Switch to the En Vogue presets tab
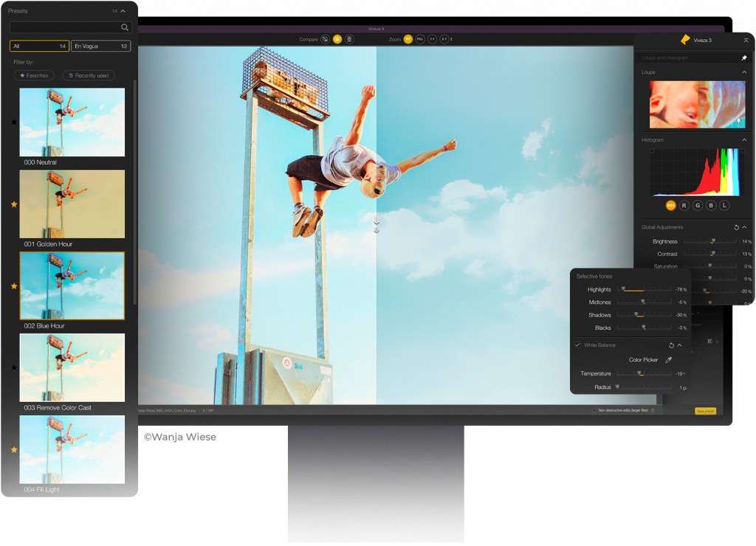 click(101, 46)
